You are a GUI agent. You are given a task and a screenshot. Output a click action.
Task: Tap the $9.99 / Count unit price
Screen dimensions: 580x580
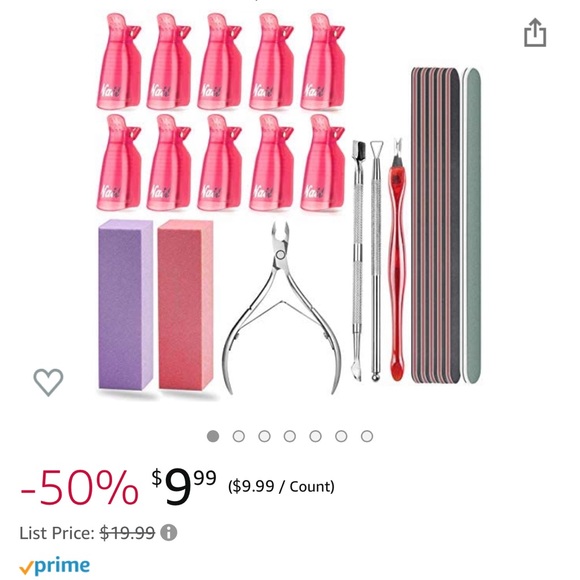tap(281, 486)
